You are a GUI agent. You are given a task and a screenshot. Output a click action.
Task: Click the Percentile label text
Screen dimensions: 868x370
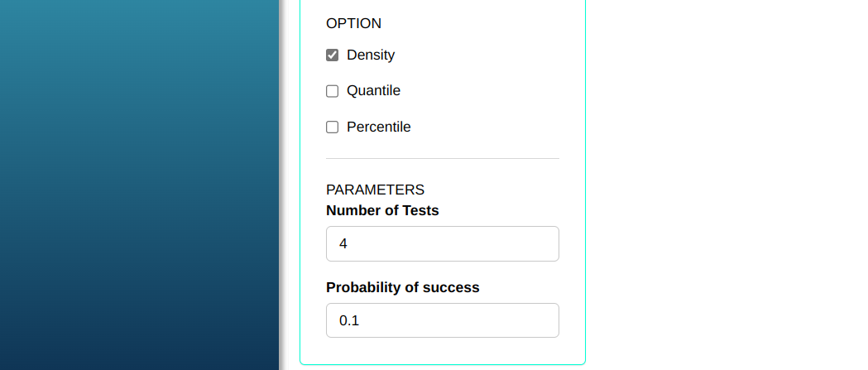[x=378, y=127]
